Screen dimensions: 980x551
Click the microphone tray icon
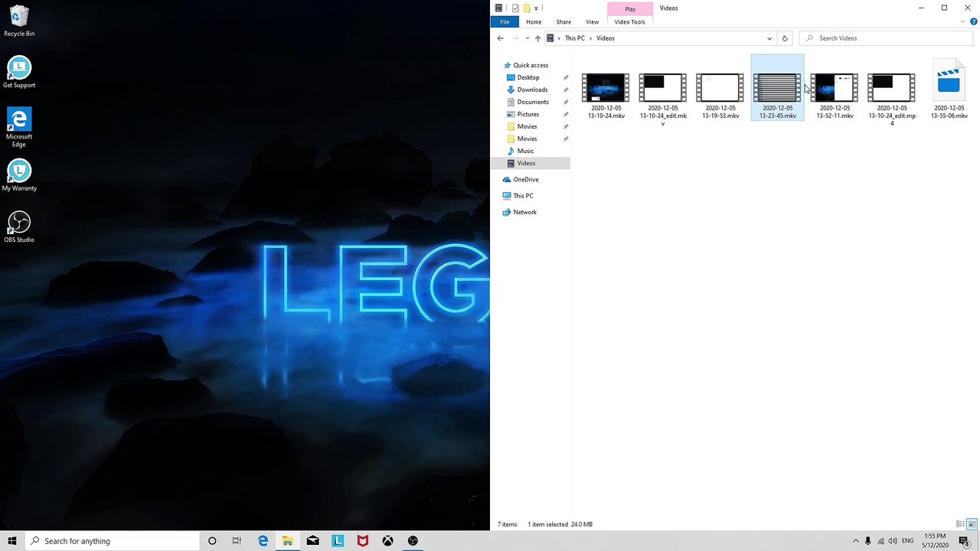[x=867, y=541]
